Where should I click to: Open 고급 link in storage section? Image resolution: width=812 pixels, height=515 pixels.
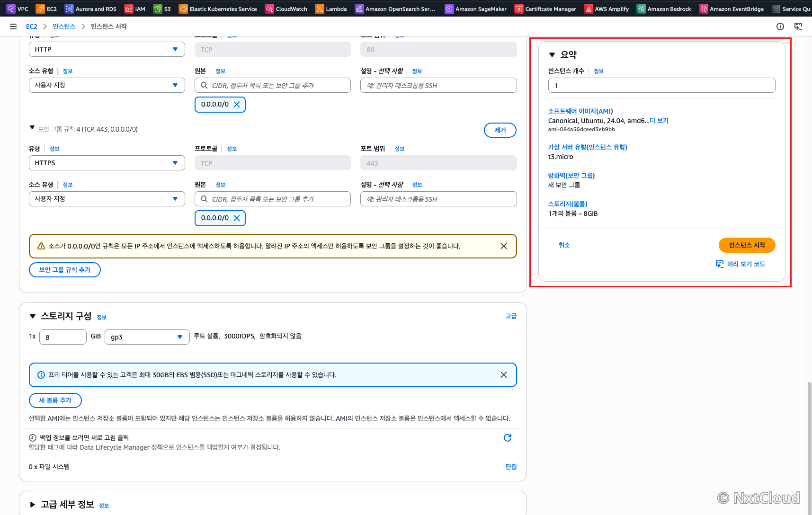(x=511, y=316)
